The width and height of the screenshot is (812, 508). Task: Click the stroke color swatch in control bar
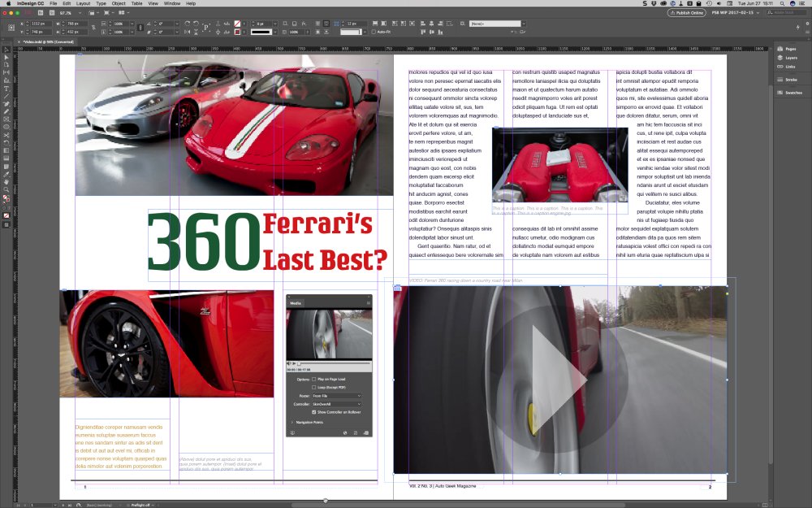237,33
